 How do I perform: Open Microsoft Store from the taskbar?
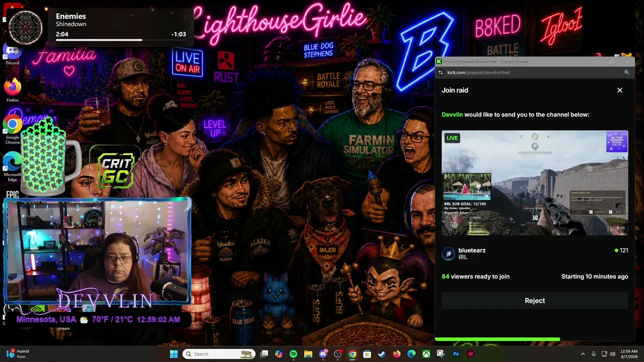[367, 354]
